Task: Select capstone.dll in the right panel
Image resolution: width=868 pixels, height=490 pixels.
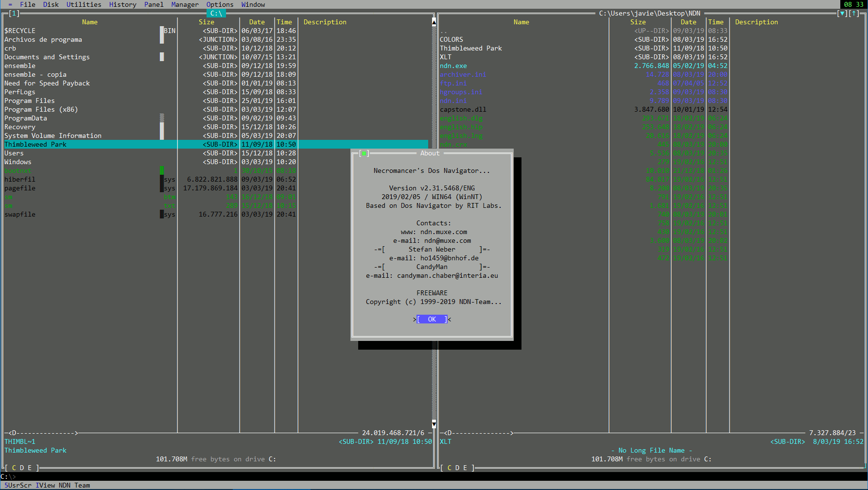Action: (x=463, y=109)
